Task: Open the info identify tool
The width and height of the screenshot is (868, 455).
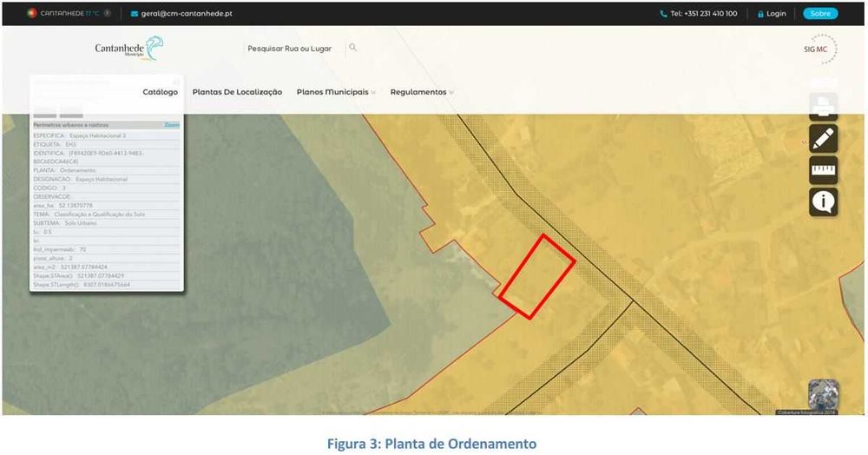Action: coord(823,202)
